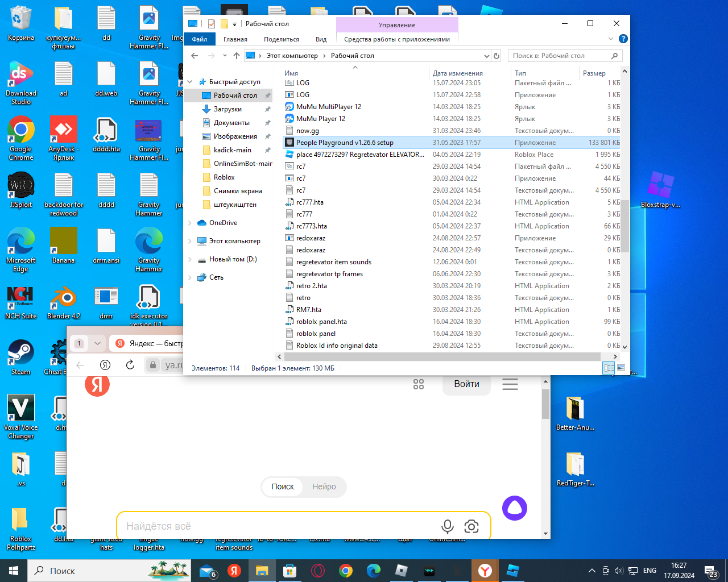Click volume icon in system tray
Viewport: 728px width, 582px height.
(x=618, y=571)
